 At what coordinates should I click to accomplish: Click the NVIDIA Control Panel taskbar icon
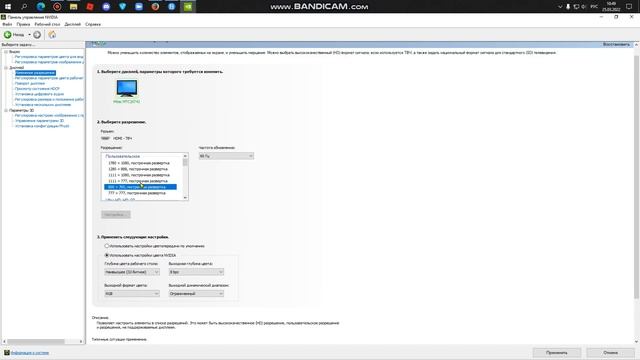point(188,7)
